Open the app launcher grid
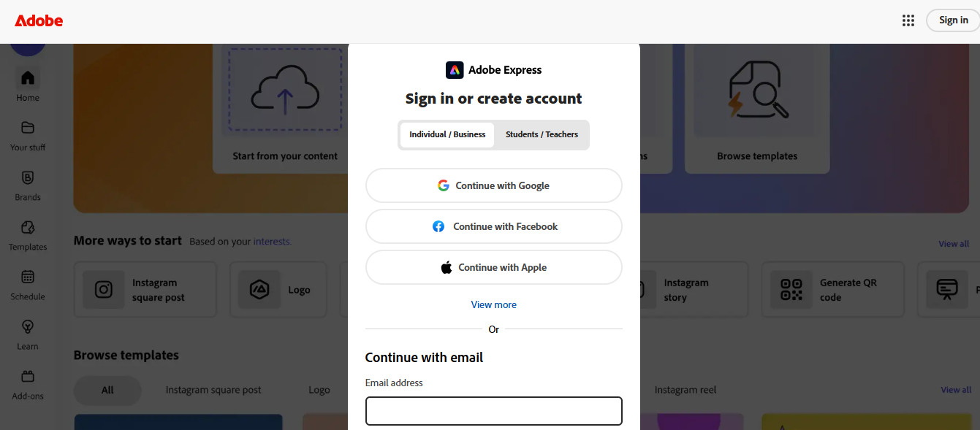 click(x=908, y=20)
